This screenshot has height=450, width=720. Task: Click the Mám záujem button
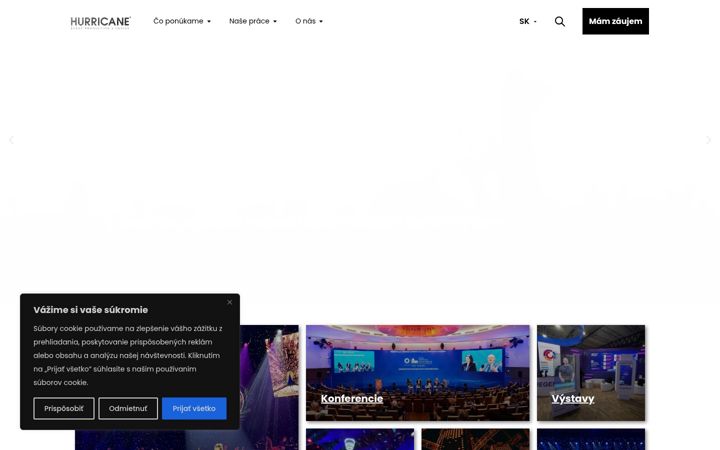click(x=615, y=21)
